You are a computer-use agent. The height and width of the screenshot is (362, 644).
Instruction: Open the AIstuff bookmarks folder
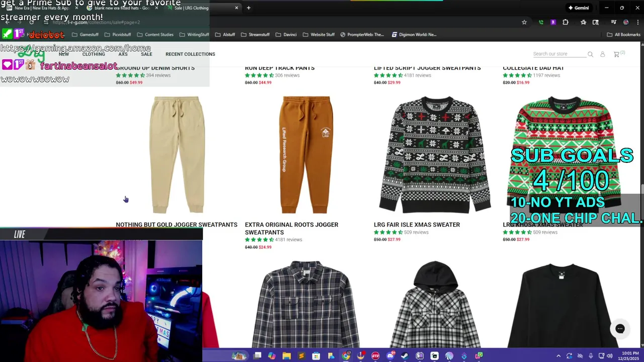pos(225,35)
